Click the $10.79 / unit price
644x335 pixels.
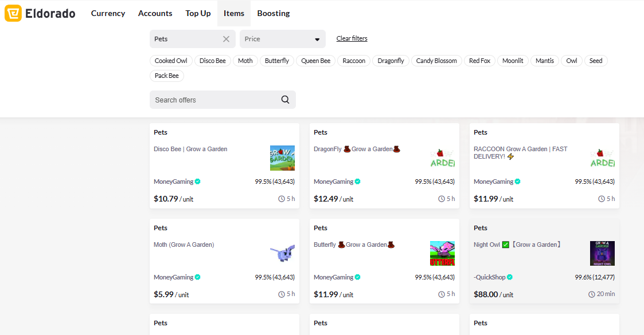(x=173, y=199)
